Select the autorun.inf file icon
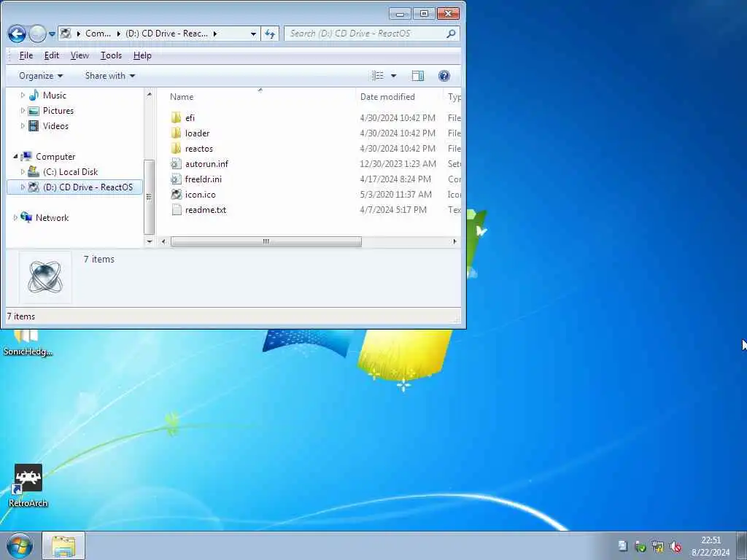 (177, 164)
